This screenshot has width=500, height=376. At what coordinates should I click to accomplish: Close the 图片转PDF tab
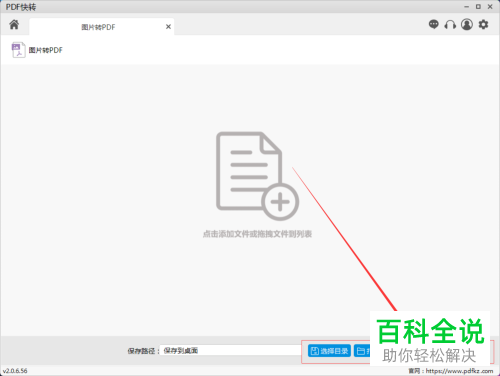(x=168, y=27)
